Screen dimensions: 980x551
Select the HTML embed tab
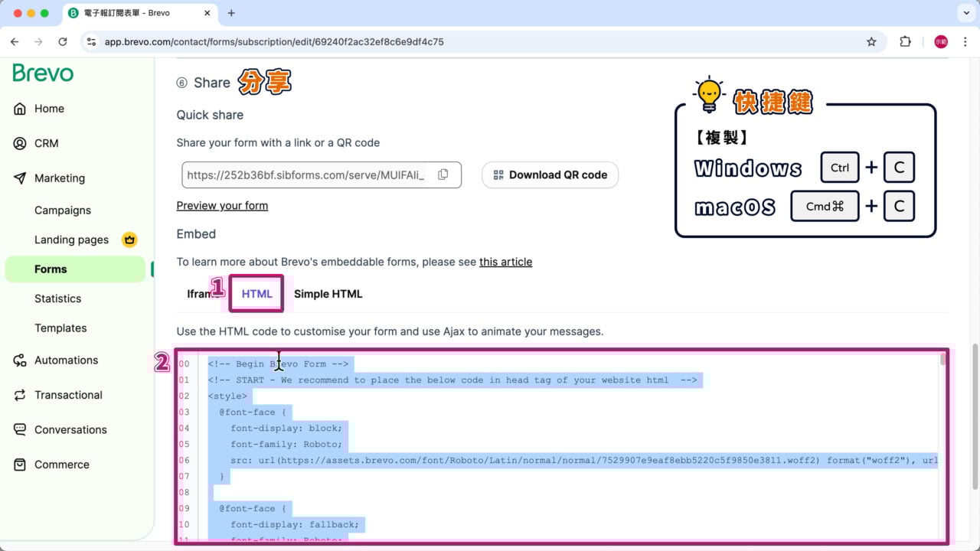click(256, 293)
